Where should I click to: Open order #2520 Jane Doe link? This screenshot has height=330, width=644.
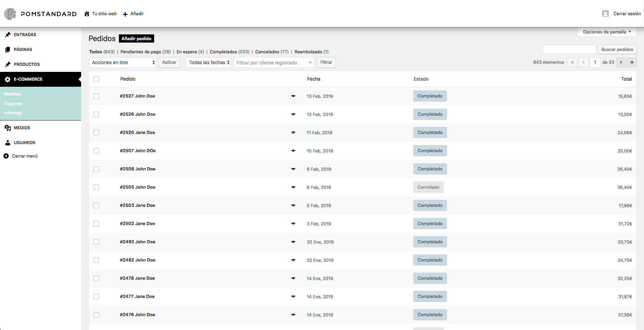coord(137,133)
